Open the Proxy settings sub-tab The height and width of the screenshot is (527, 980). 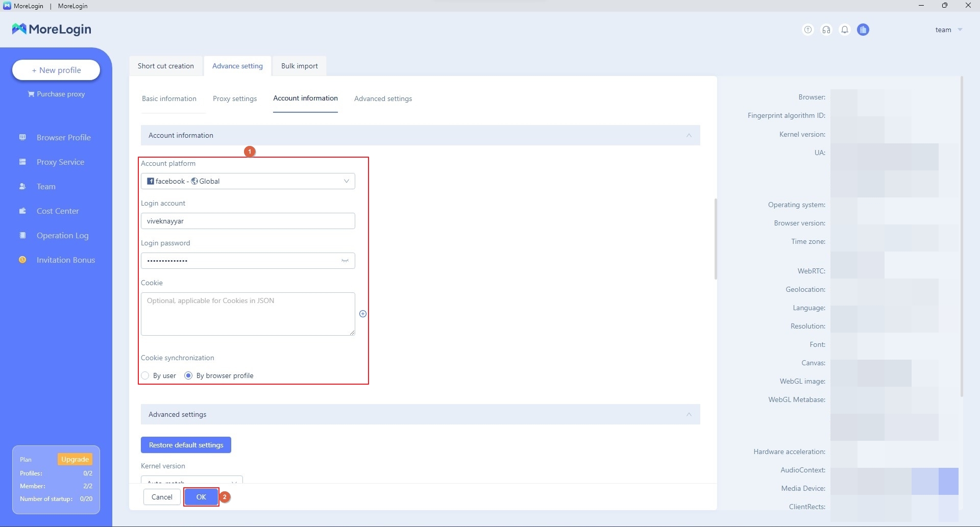pyautogui.click(x=235, y=98)
